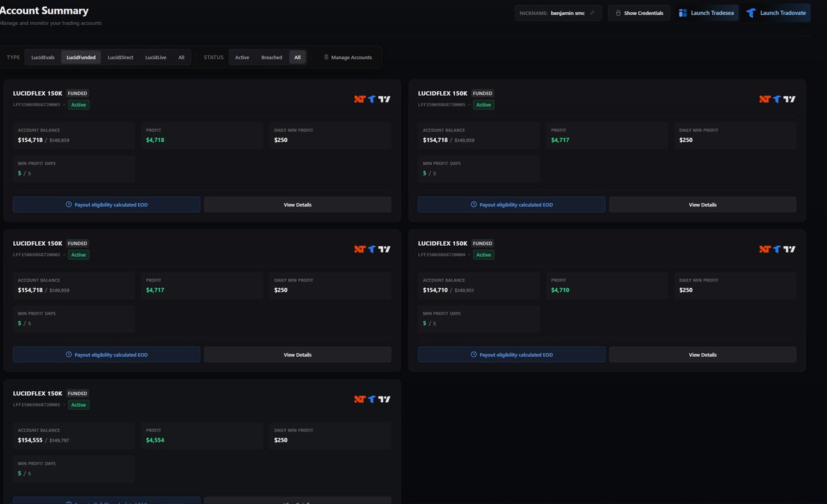Viewport: 827px width, 504px height.
Task: Click the nickname field 'benjamin smc'
Action: coord(558,13)
